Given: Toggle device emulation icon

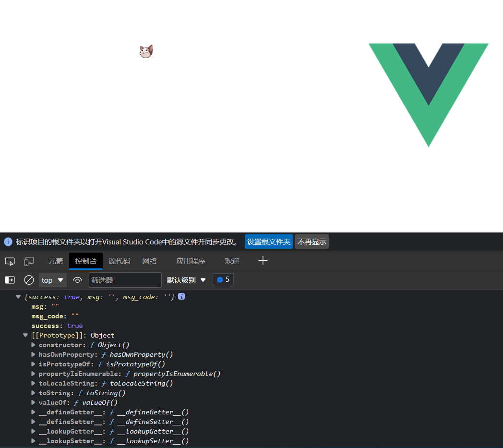Looking at the screenshot, I should (x=29, y=261).
